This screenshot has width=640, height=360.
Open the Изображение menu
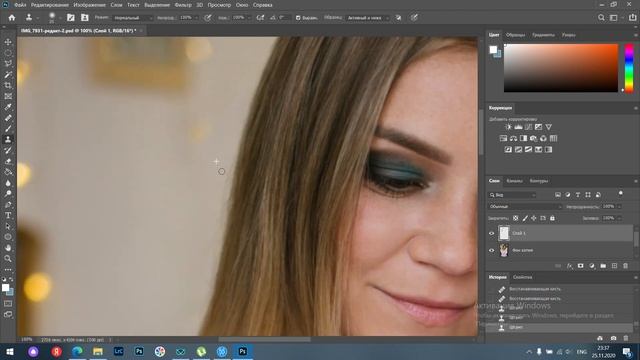[x=89, y=5]
